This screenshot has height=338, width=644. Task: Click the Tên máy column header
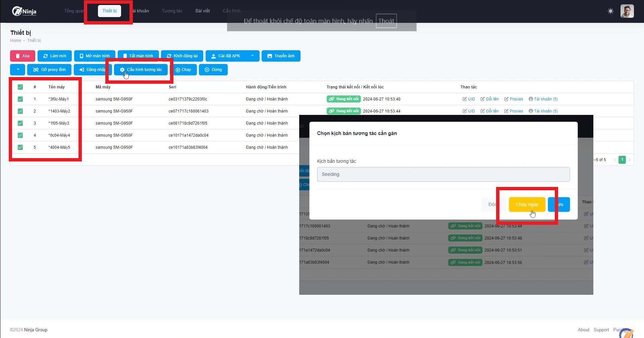pos(56,87)
